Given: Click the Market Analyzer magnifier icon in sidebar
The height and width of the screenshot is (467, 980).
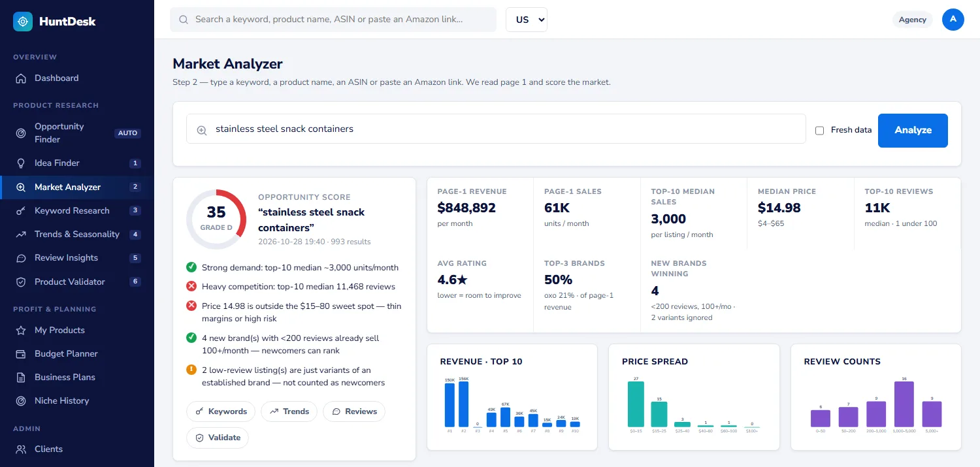Looking at the screenshot, I should click(22, 187).
